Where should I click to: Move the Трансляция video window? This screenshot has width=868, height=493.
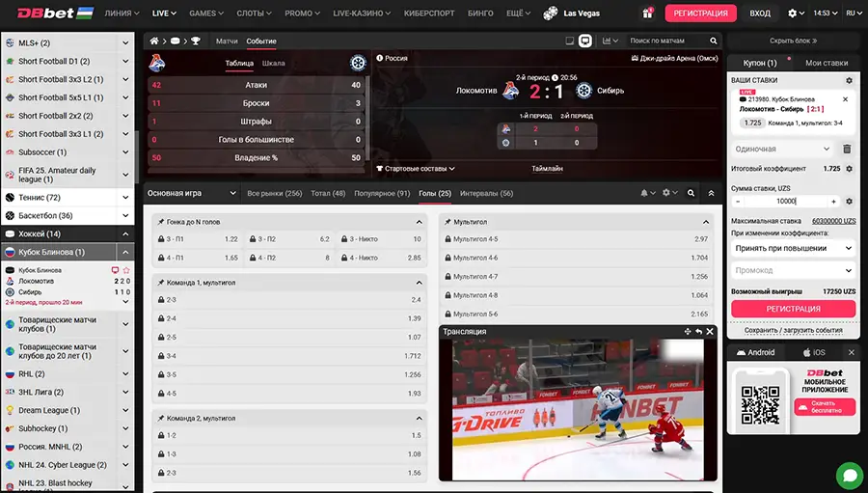point(687,331)
